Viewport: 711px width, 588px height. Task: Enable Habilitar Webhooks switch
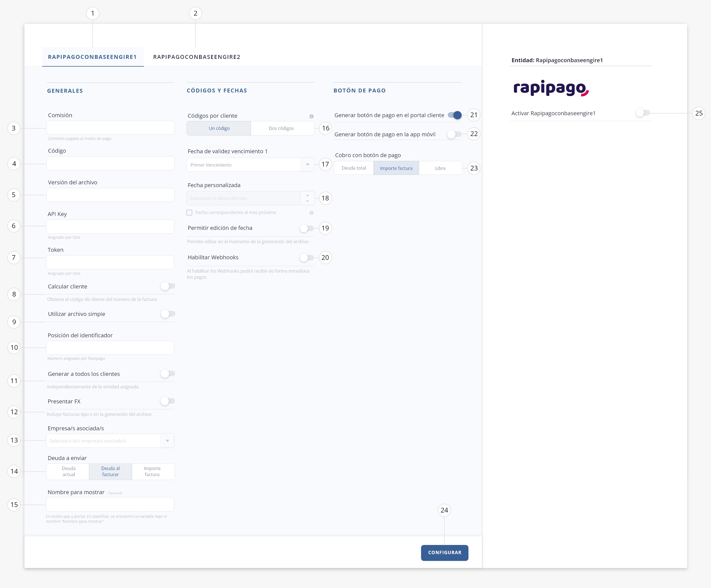coord(307,258)
